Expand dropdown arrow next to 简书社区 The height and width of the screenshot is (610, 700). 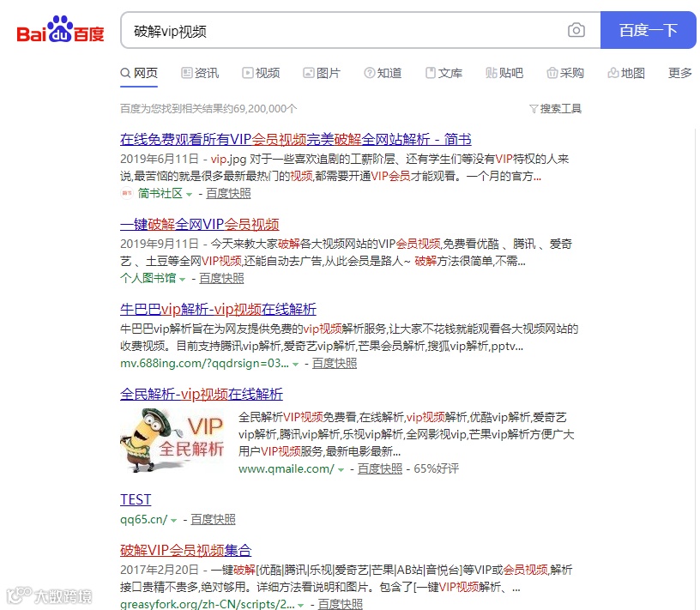(189, 195)
